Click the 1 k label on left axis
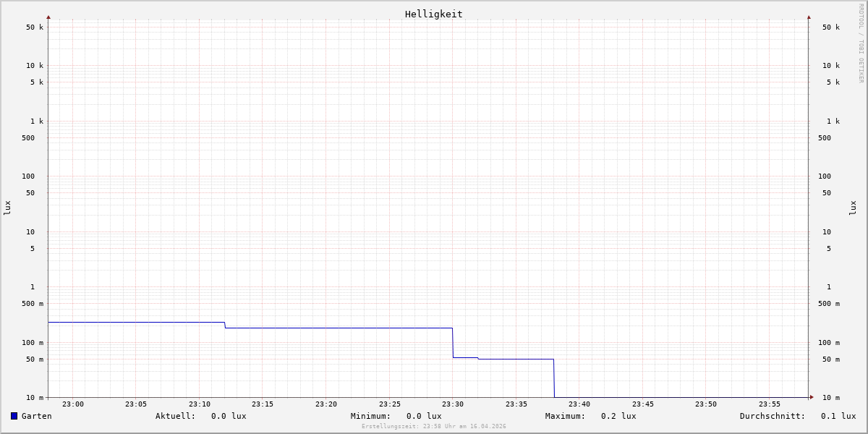868x434 pixels. click(37, 122)
